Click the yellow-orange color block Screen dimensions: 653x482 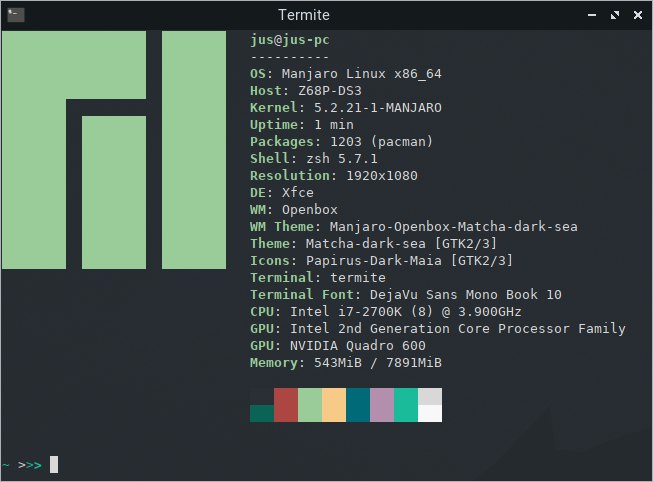pos(334,405)
